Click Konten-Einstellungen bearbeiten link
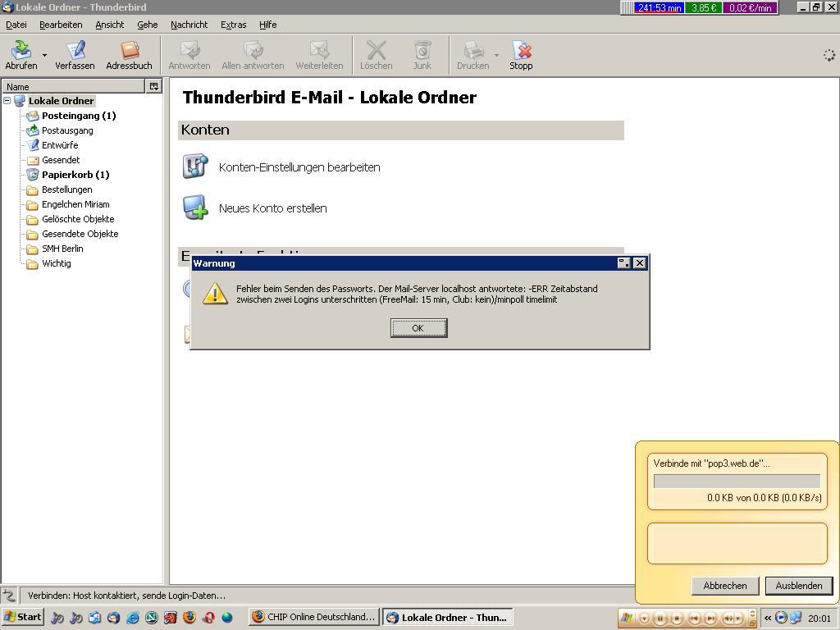Screen dimensions: 840x630 pos(299,167)
